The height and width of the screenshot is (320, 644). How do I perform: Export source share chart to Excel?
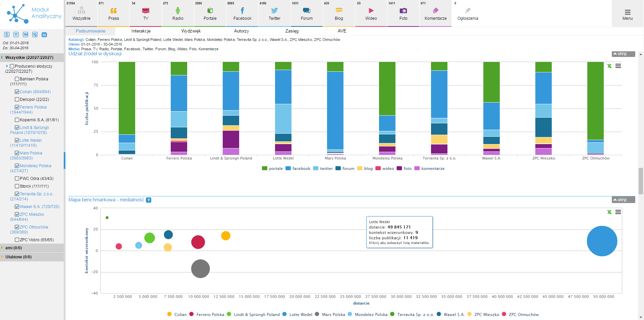609,66
